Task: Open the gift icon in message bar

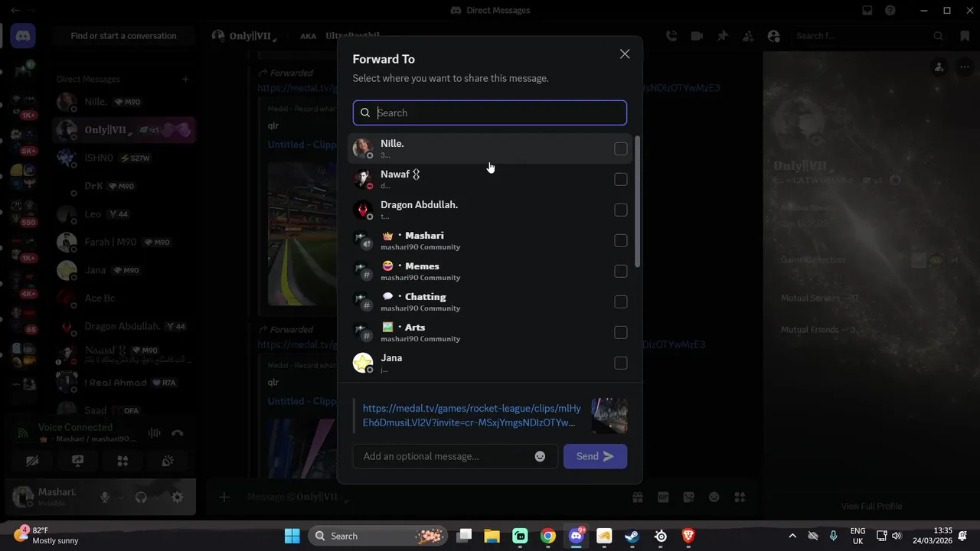Action: 637,497
